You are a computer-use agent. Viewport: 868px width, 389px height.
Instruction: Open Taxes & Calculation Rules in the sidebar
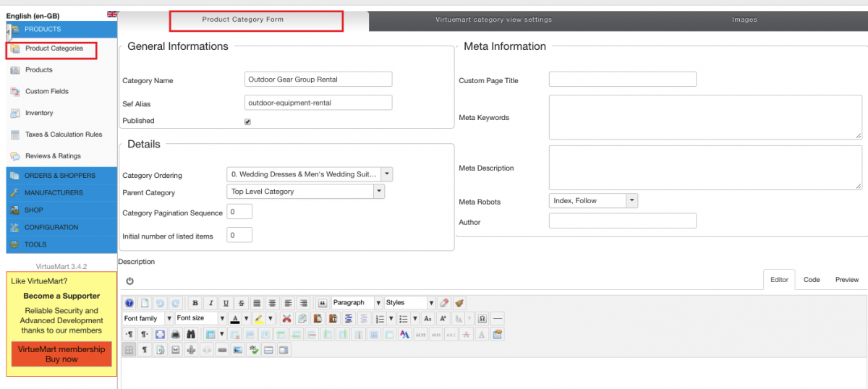tap(64, 134)
